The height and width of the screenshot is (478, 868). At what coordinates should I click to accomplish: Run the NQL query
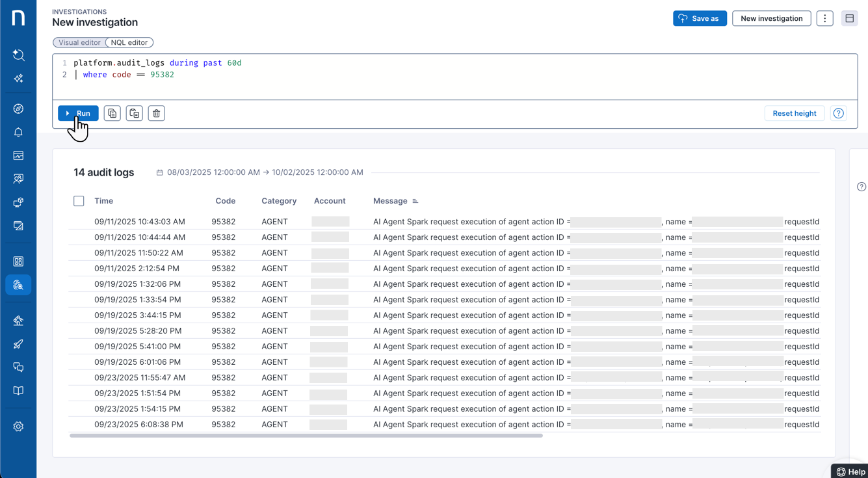click(78, 113)
